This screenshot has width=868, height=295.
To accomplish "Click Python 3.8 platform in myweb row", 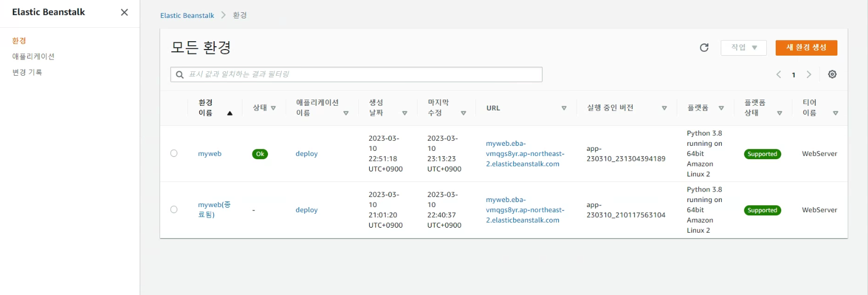I will (x=705, y=154).
